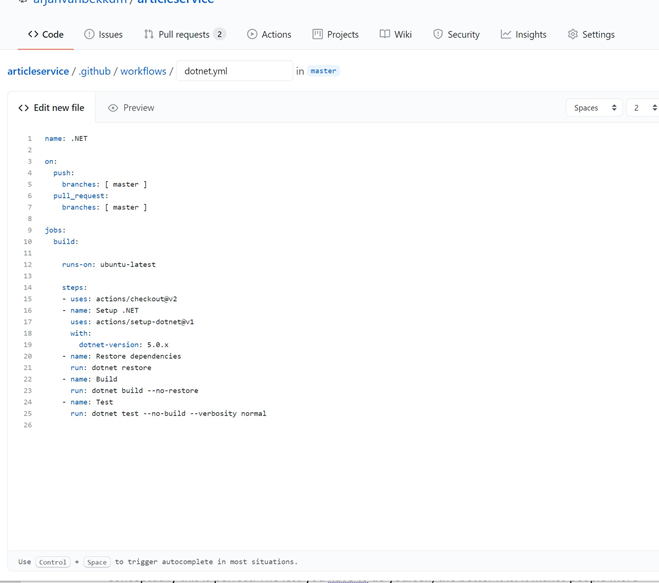Click the dotnet.yml filename input field
Viewport: 659px width, 583px height.
(235, 71)
